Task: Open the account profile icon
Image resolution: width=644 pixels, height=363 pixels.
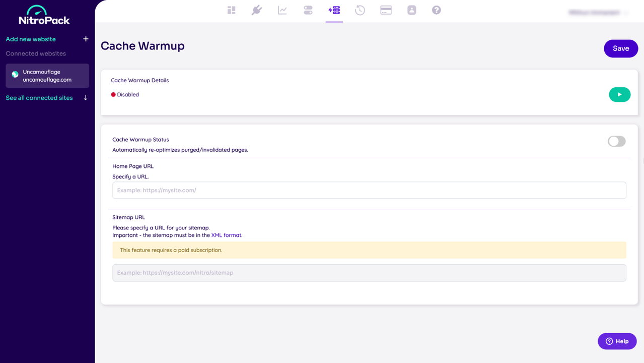Action: (411, 10)
